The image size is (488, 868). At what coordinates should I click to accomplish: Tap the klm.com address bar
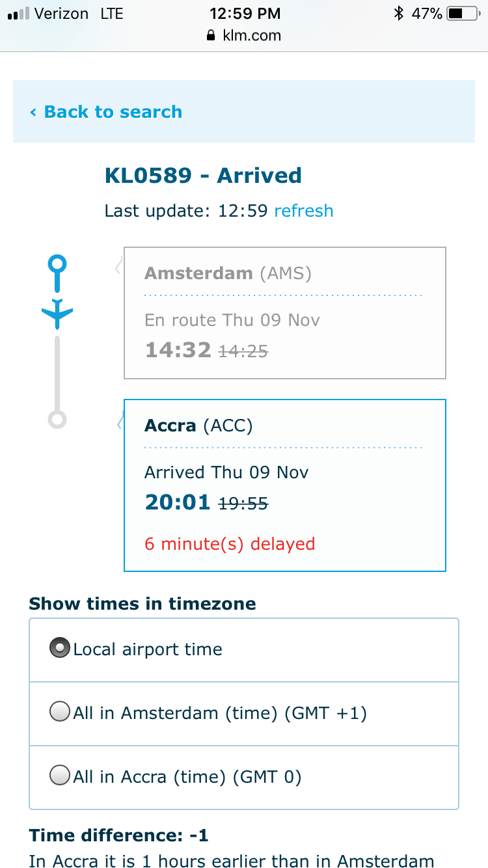click(244, 36)
